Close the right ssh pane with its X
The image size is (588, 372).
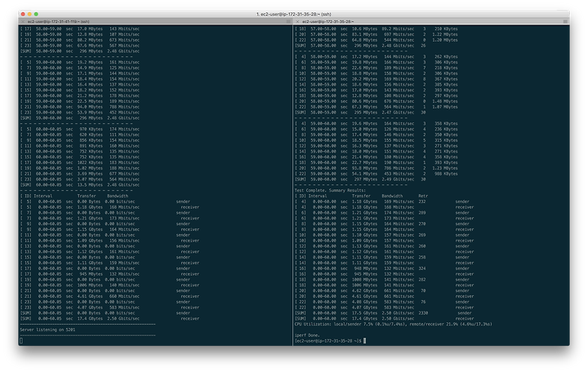(297, 22)
